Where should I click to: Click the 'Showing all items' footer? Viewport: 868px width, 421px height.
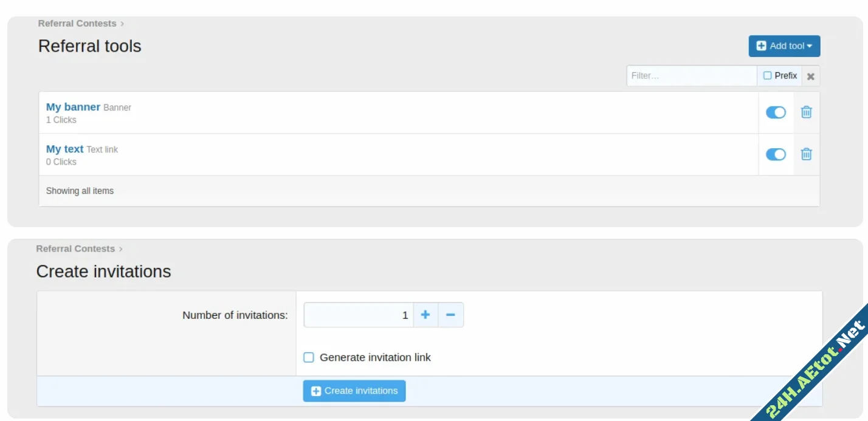pos(80,191)
